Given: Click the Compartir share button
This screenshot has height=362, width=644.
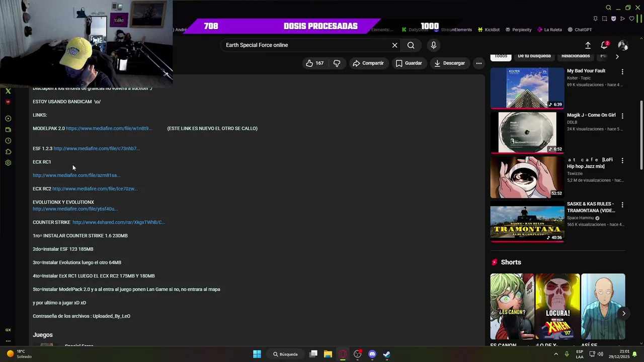Looking at the screenshot, I should [368, 63].
